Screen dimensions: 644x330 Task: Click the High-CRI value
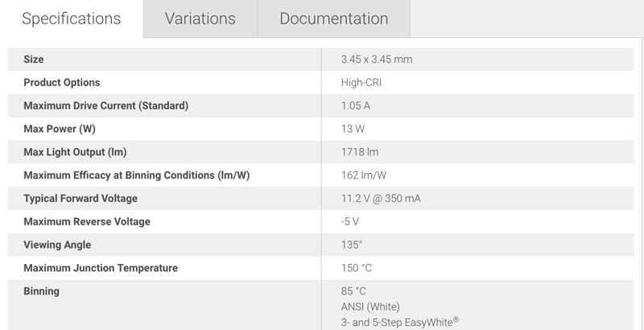tap(362, 83)
